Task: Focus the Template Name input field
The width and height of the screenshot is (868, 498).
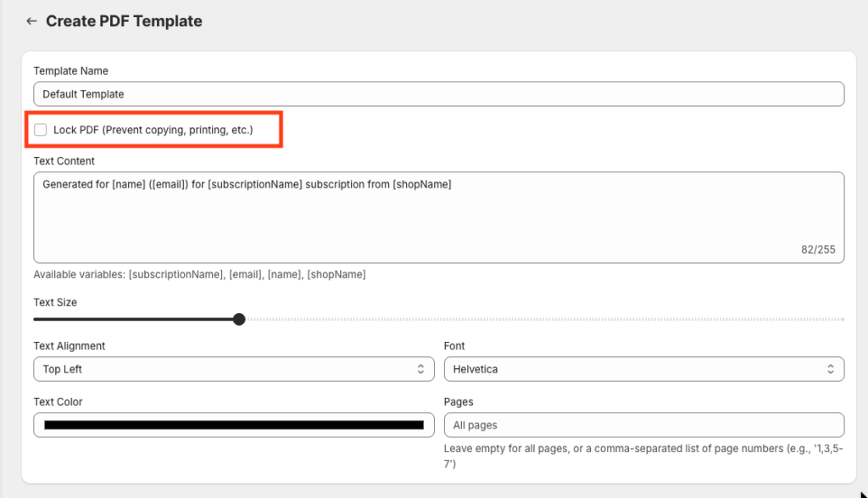Action: coord(438,94)
